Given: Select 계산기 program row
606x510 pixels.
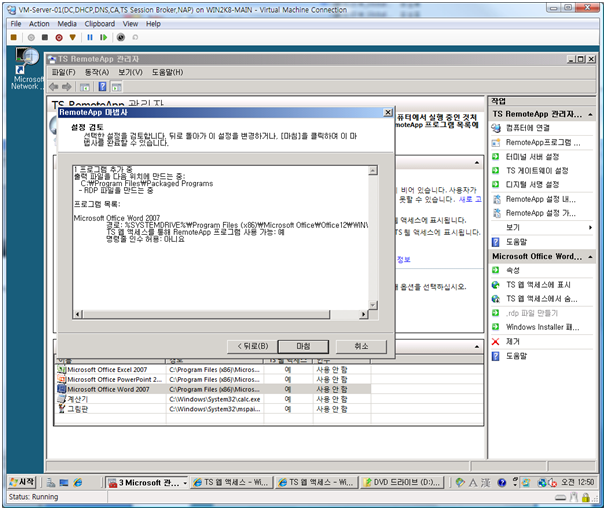Looking at the screenshot, I should [214, 399].
